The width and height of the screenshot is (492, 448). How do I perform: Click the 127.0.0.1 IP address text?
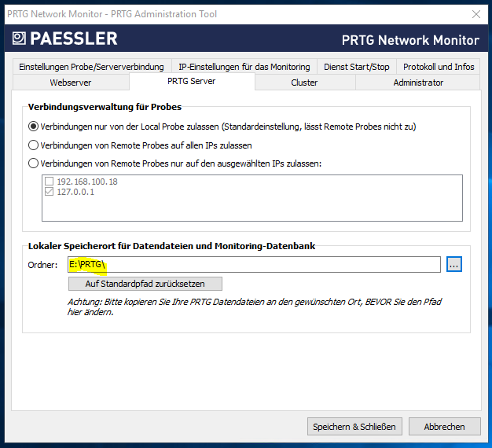point(75,192)
